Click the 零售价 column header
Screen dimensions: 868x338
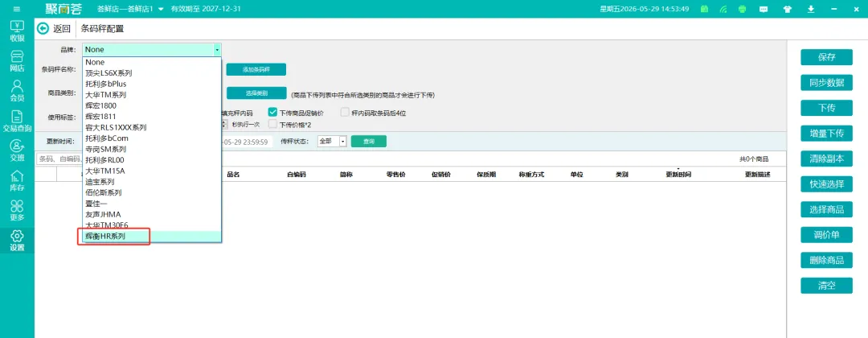395,175
